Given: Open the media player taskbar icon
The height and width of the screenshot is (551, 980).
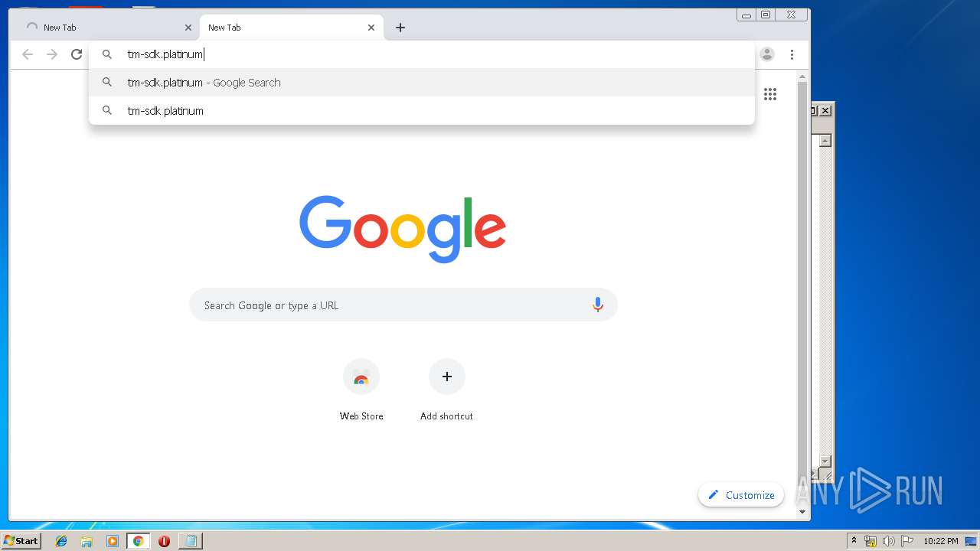Looking at the screenshot, I should tap(113, 541).
